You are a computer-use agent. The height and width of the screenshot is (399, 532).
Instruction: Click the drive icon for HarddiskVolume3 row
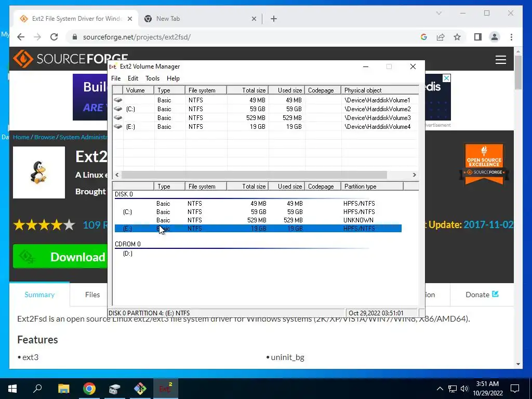coord(118,118)
